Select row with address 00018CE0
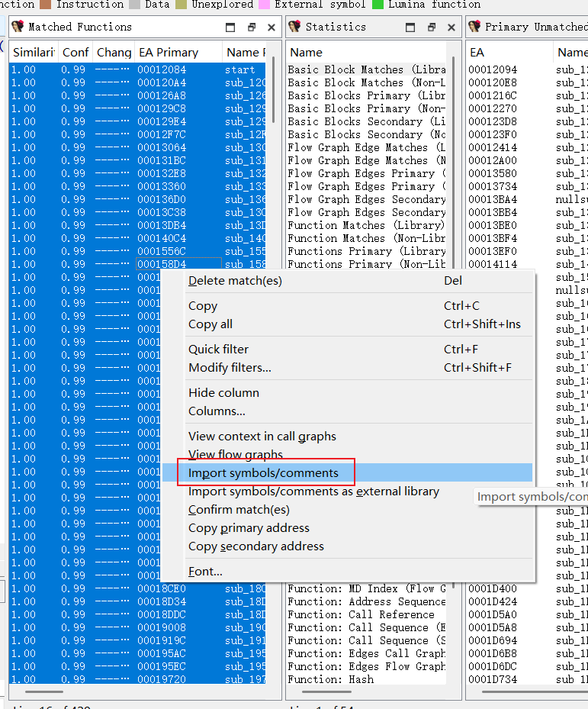 click(137, 588)
